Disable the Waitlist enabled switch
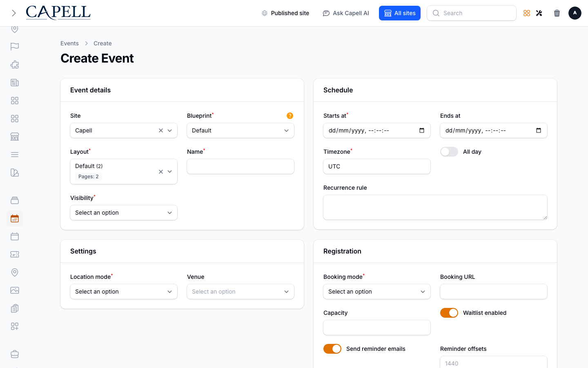This screenshot has height=368, width=588. tap(449, 313)
